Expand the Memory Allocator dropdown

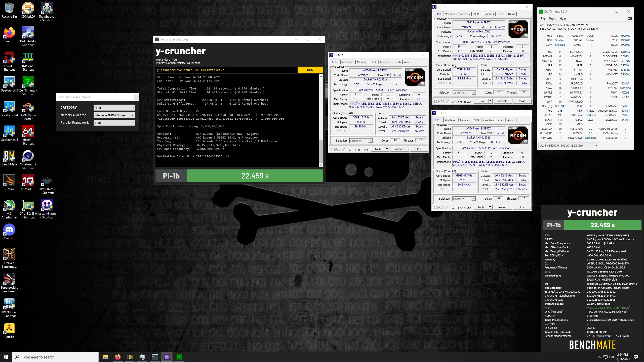pyautogui.click(x=114, y=115)
